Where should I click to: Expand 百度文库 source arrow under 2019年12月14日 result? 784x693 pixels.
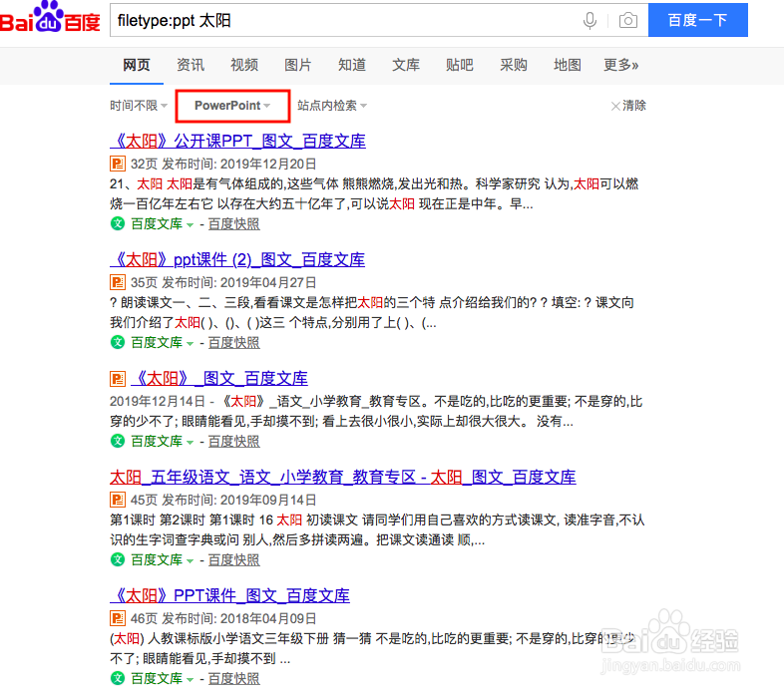[x=190, y=443]
